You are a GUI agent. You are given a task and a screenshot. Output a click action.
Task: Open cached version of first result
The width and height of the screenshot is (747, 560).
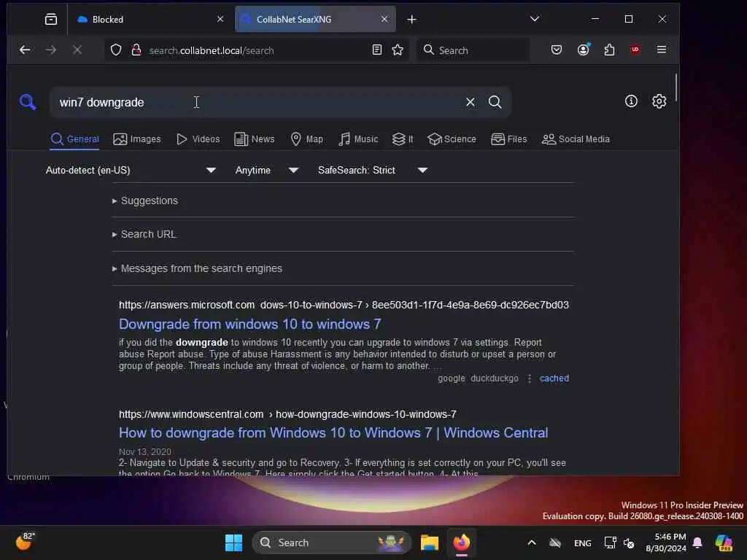554,378
